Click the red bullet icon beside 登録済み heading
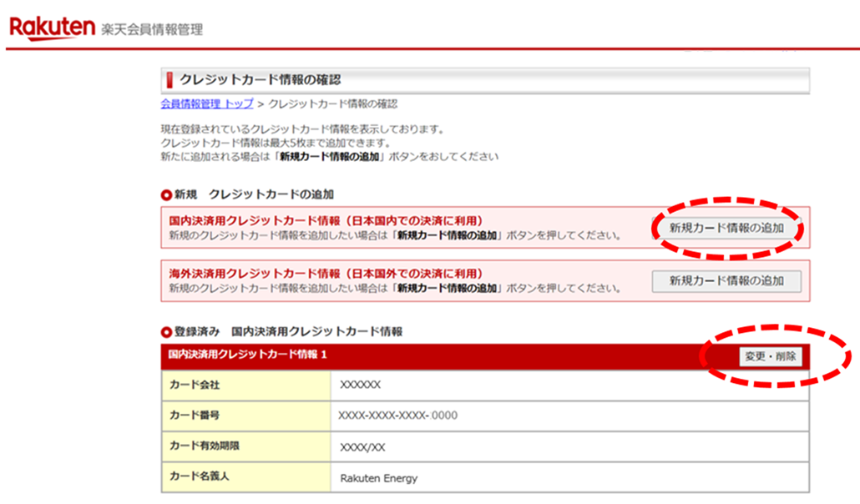860x504 pixels. [166, 332]
